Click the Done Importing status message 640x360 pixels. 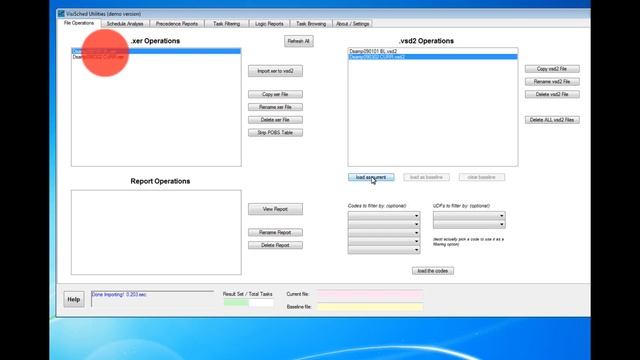point(119,294)
